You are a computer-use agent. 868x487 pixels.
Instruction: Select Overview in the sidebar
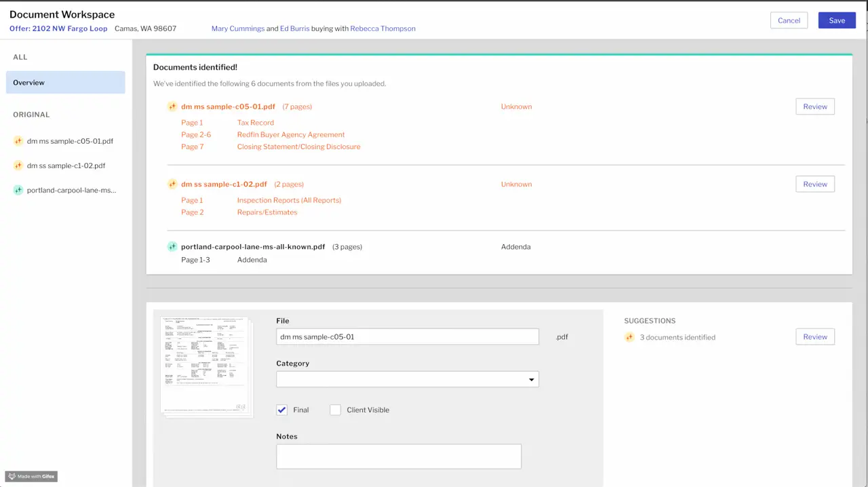tap(66, 83)
